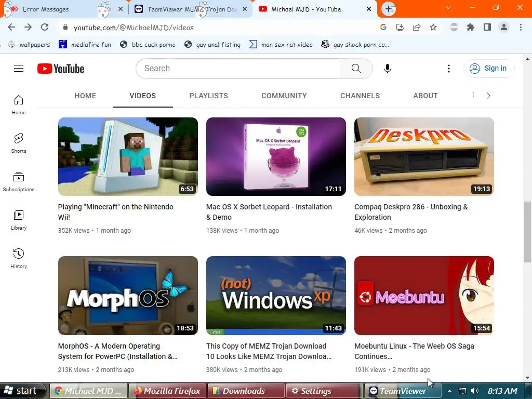Viewport: 532px width, 399px height.
Task: Select the VIDEOS tab
Action: pos(143,96)
